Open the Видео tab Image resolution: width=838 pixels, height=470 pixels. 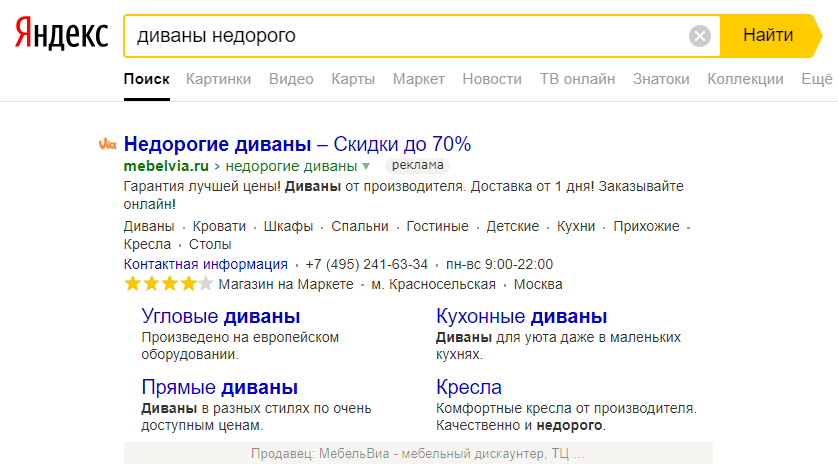pos(291,79)
